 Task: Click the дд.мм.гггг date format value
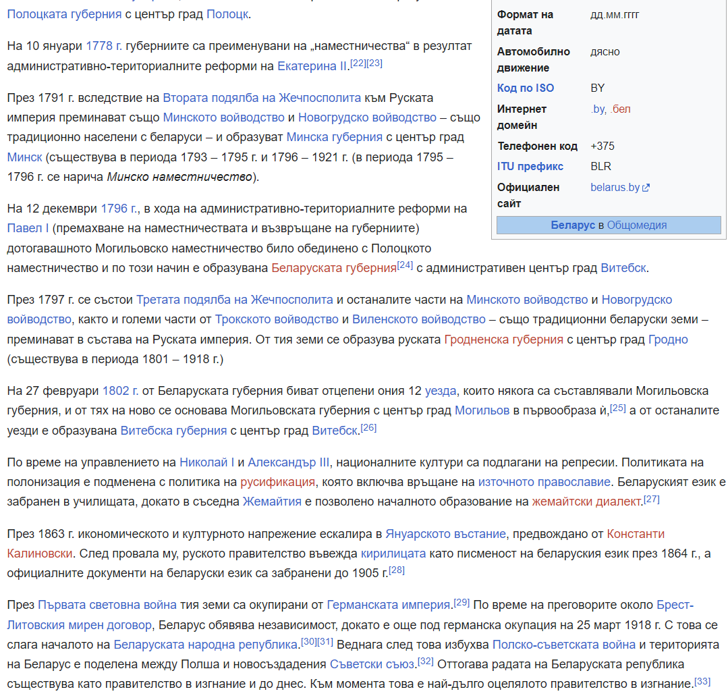[615, 15]
